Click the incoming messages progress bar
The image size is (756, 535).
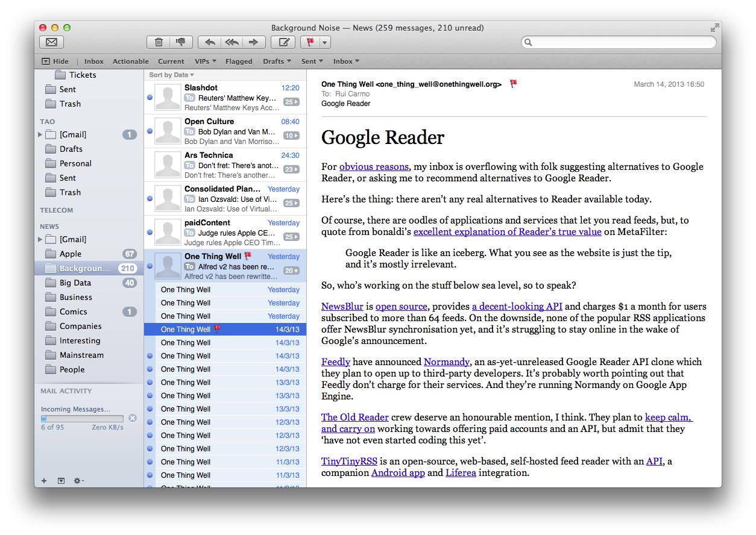pos(82,418)
